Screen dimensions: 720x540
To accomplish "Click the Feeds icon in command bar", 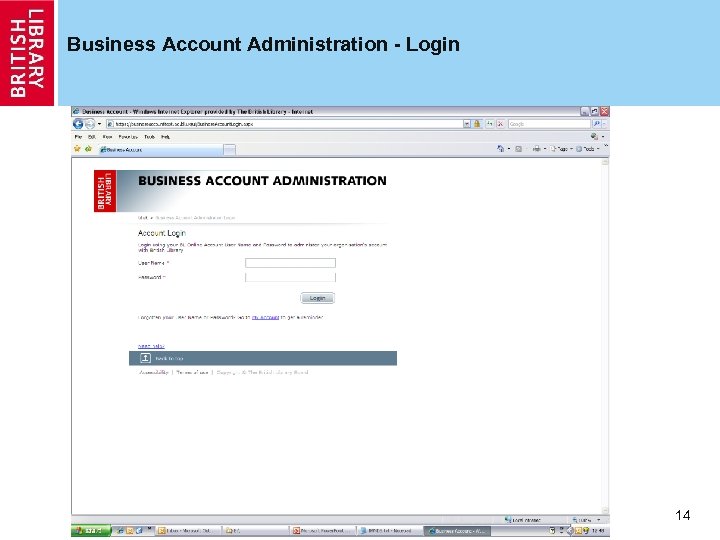I will (518, 149).
